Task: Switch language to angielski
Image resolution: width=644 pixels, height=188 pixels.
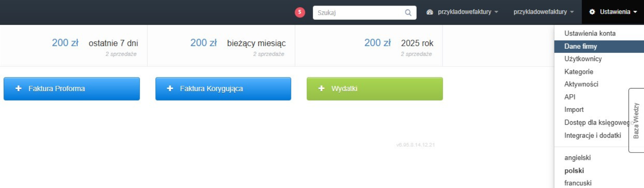Action: tap(577, 158)
